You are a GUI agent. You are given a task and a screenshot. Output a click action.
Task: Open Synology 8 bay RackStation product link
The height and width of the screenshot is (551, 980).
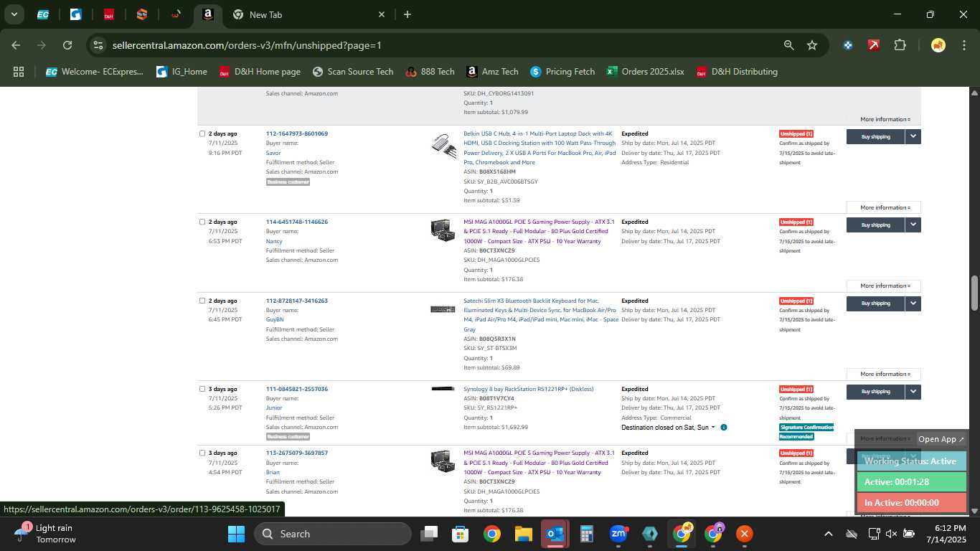pos(529,389)
